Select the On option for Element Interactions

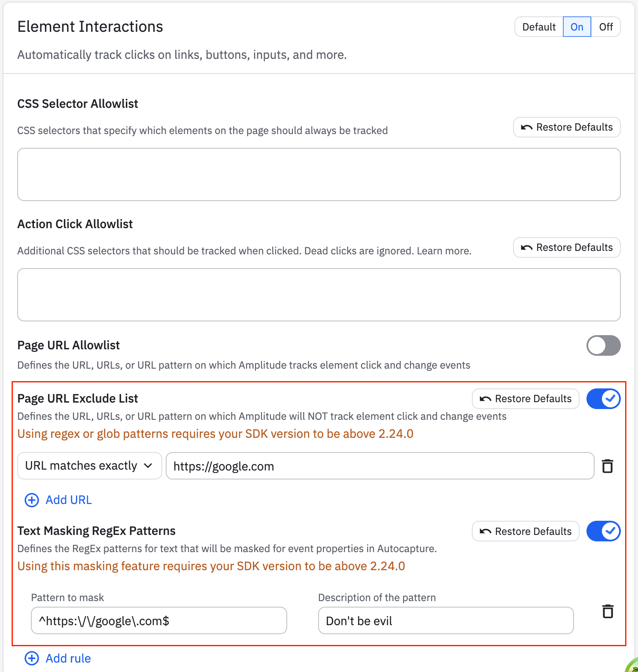coord(577,27)
